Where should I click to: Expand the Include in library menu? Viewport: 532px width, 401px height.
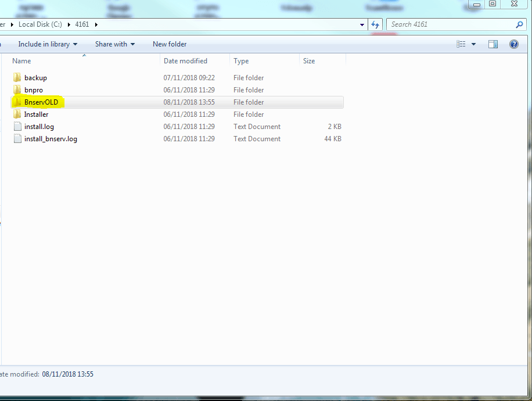point(48,44)
